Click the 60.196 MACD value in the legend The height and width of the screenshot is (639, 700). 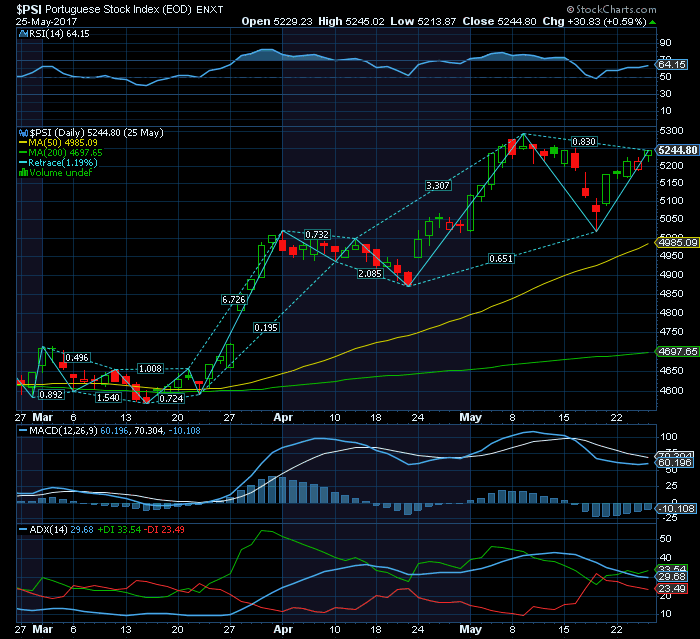[114, 431]
